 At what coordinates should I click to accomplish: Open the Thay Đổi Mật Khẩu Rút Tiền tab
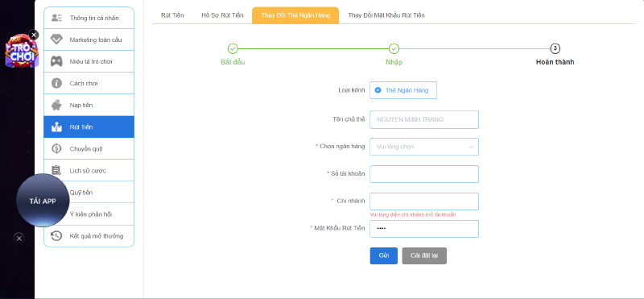[x=386, y=15]
